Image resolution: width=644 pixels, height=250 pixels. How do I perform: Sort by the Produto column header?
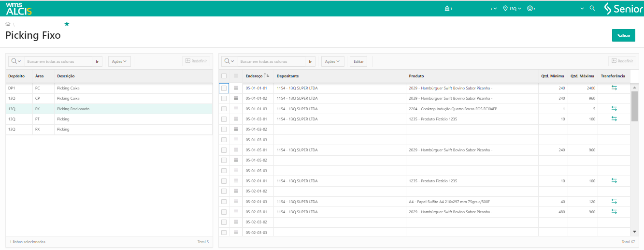(416, 76)
